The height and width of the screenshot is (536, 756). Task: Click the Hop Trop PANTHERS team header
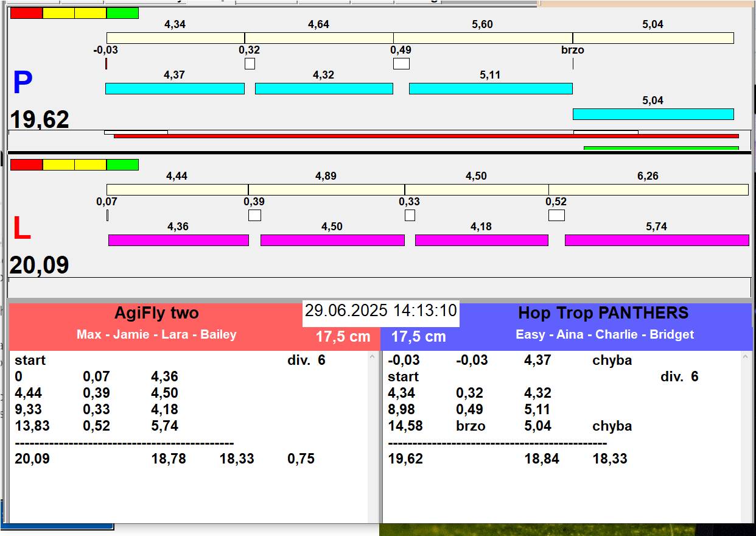click(603, 314)
